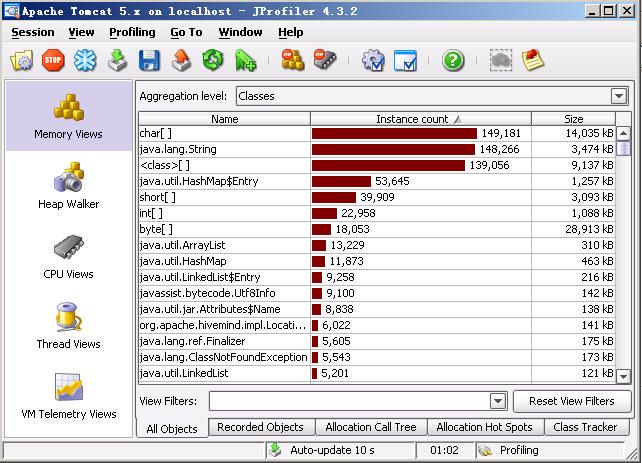The image size is (642, 463).
Task: Select the java.util.HashMap row
Action: 377,261
